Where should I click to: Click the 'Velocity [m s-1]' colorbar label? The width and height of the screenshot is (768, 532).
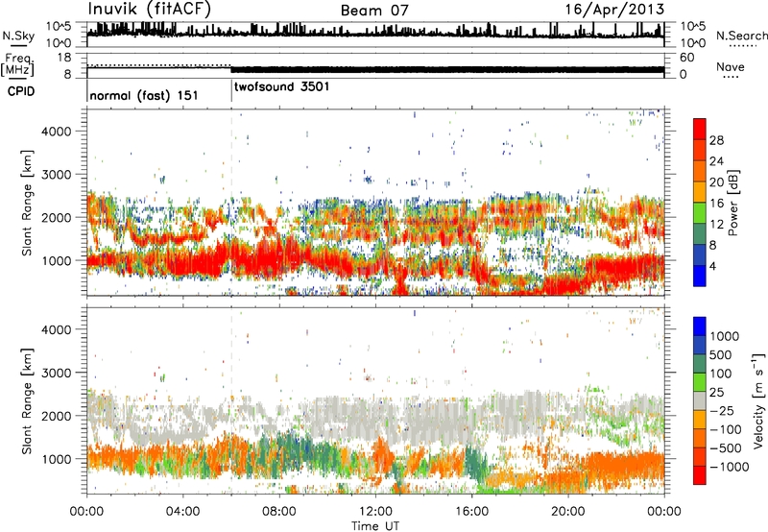[758, 400]
